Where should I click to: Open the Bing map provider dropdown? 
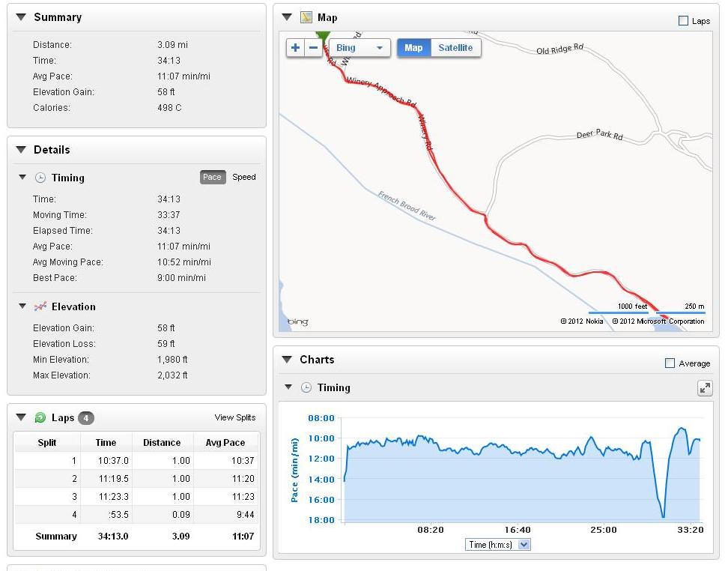point(360,48)
